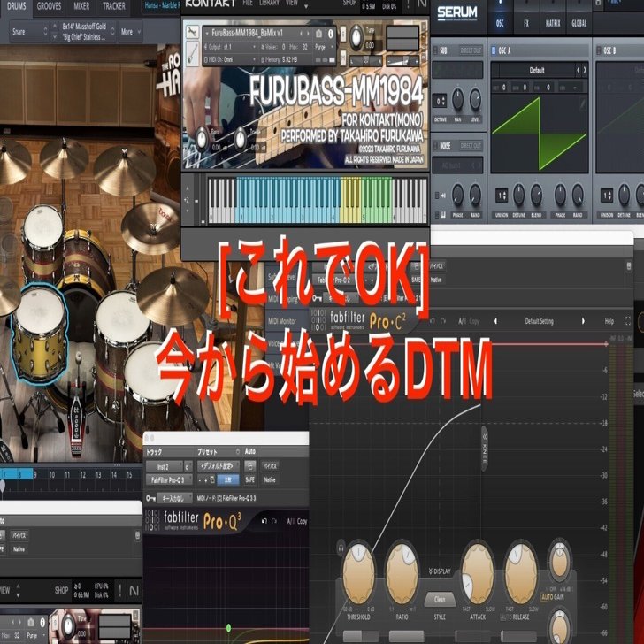Toggle SUB DIRECT OUT in Serum
The height and width of the screenshot is (644, 644).
pyautogui.click(x=471, y=50)
